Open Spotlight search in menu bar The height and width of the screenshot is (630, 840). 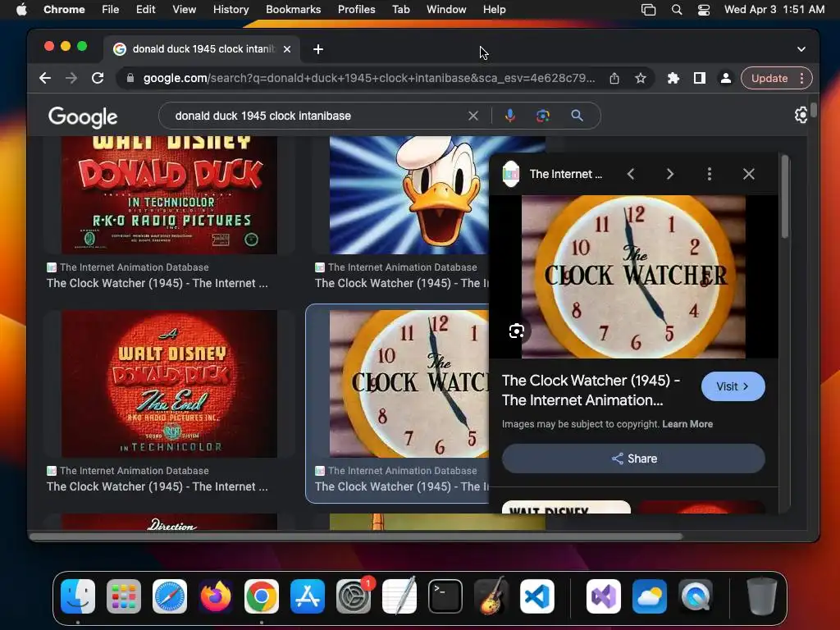677,10
